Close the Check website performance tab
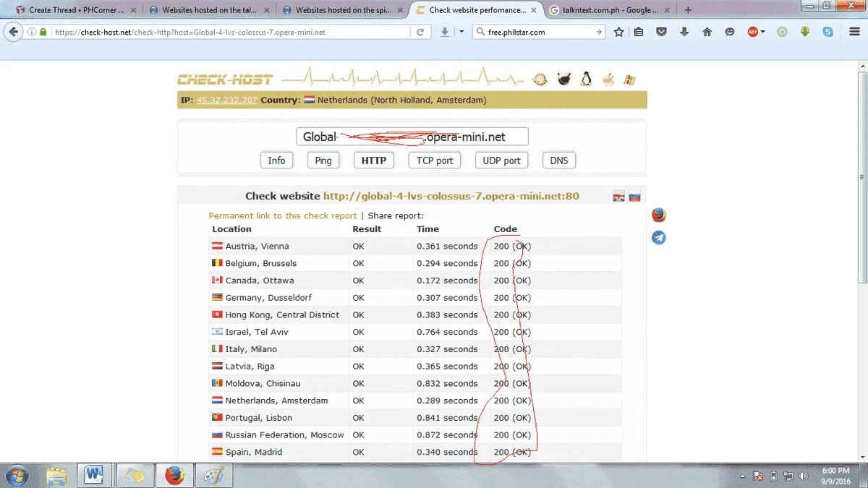 pyautogui.click(x=533, y=10)
